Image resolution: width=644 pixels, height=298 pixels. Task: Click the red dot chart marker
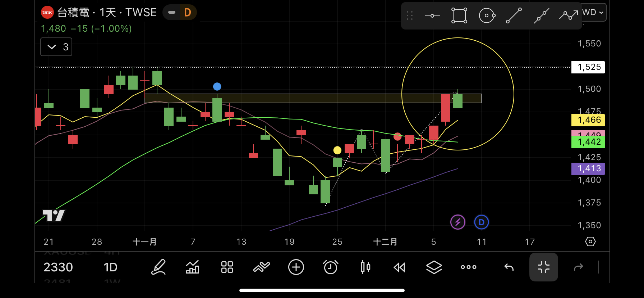(397, 137)
